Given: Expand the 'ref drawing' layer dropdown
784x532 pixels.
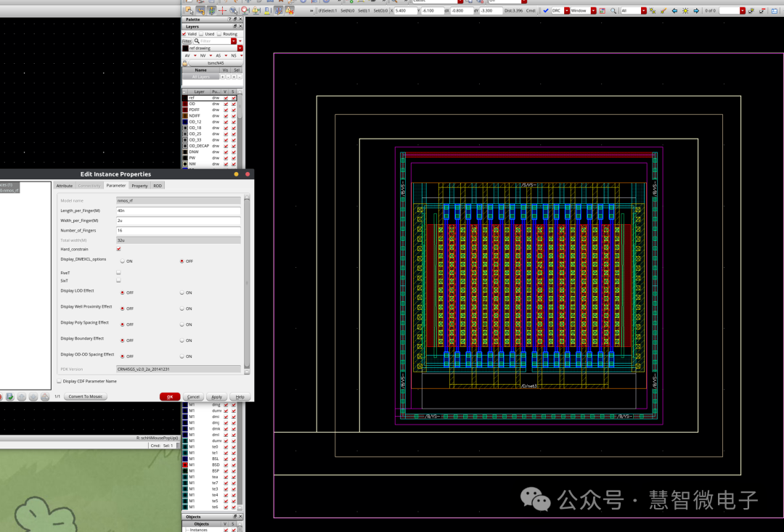Looking at the screenshot, I should click(240, 48).
